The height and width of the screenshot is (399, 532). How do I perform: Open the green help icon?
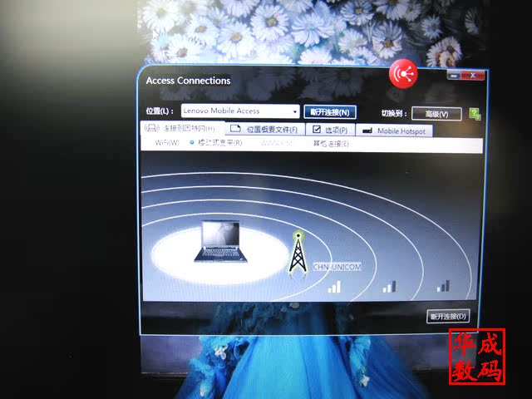475,114
